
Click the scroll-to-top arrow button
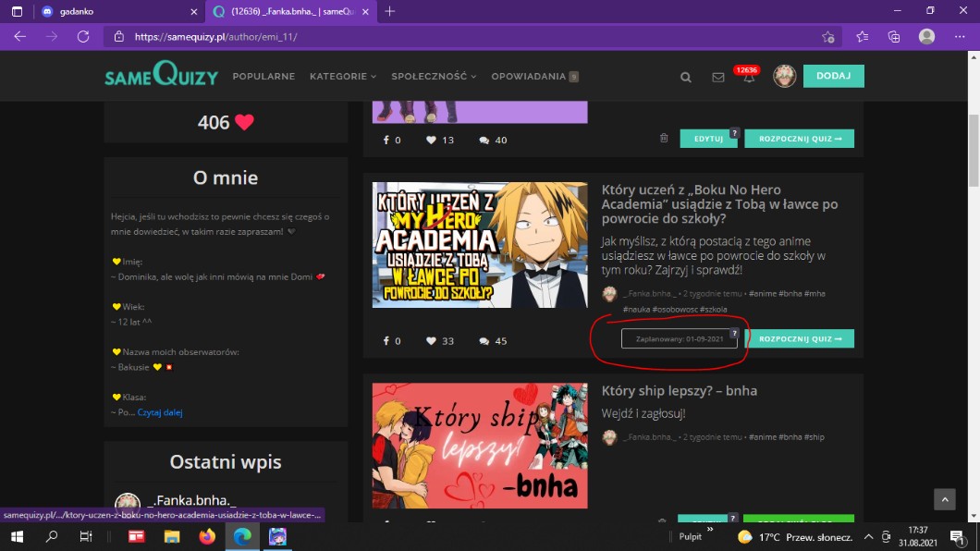tap(944, 499)
